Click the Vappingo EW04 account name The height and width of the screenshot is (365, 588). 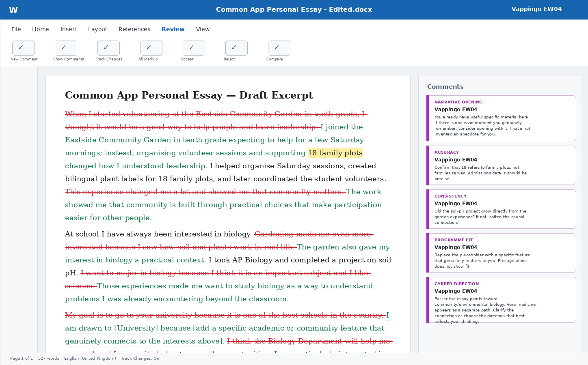536,9
